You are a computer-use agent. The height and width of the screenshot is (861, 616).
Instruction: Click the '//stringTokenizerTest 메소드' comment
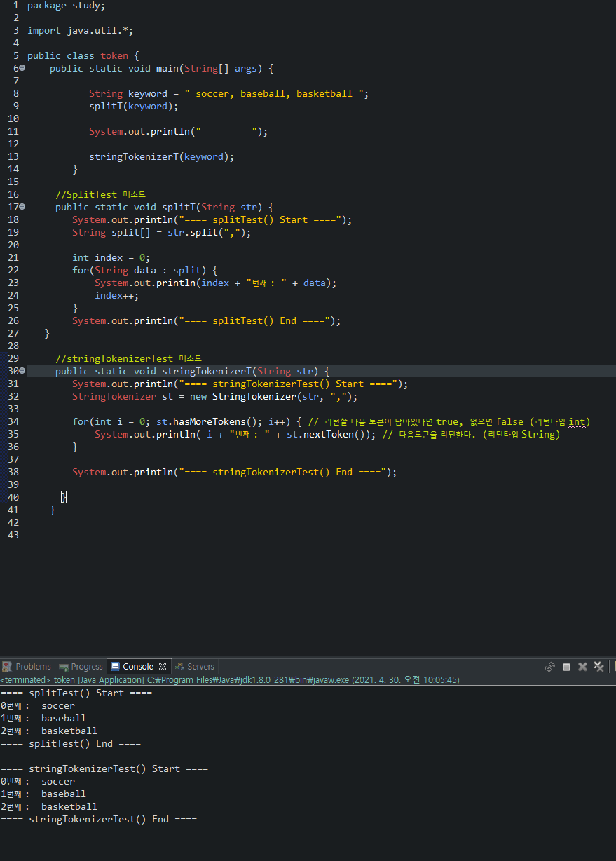pyautogui.click(x=128, y=359)
